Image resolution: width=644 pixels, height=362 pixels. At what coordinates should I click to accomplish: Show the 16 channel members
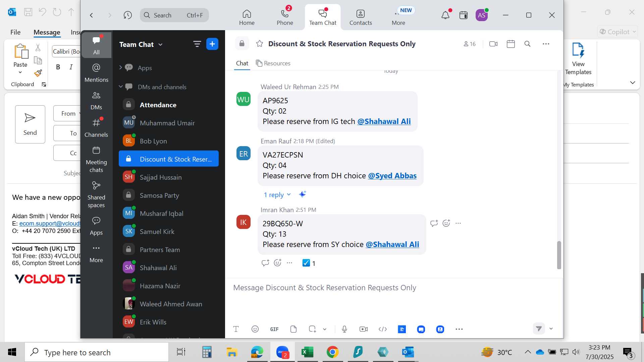click(x=470, y=44)
